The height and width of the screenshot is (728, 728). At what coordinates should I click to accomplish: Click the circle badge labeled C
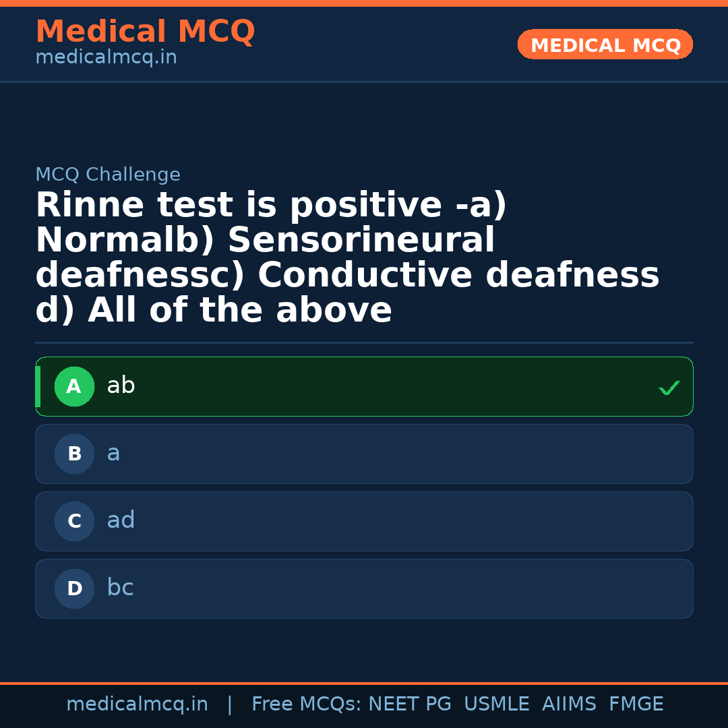(x=74, y=521)
